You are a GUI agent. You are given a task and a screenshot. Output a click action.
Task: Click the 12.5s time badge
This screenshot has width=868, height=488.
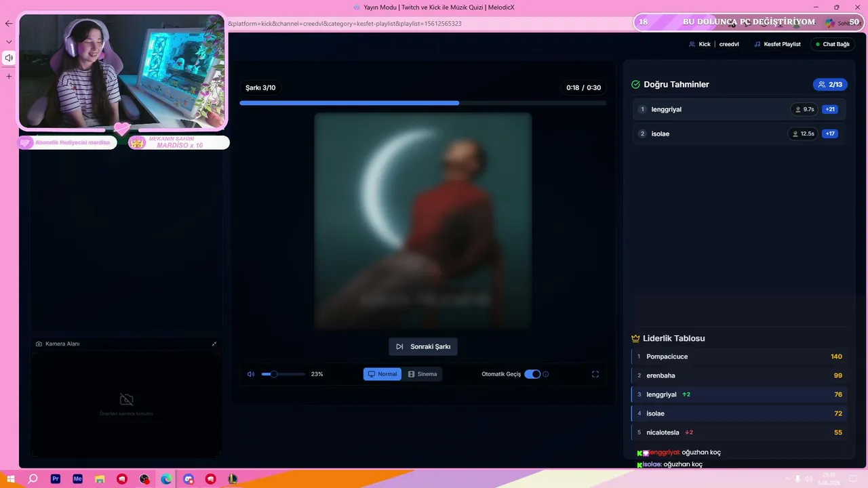click(803, 134)
